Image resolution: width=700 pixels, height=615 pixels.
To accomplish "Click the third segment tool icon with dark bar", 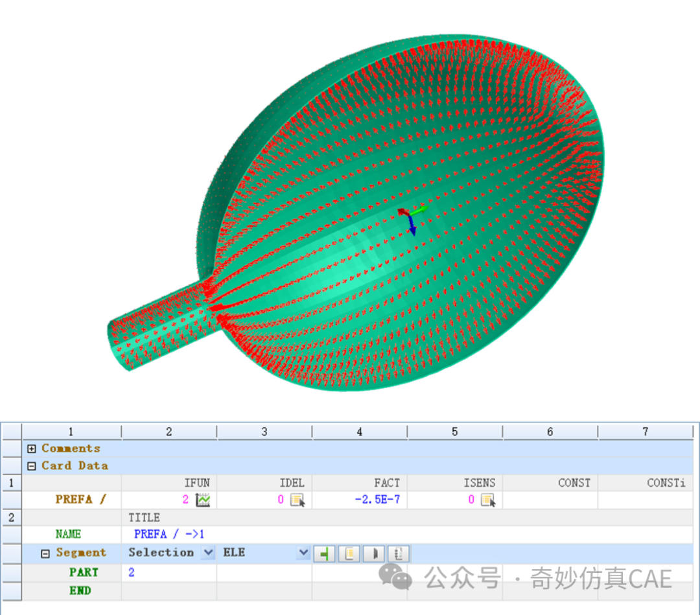I will click(374, 554).
